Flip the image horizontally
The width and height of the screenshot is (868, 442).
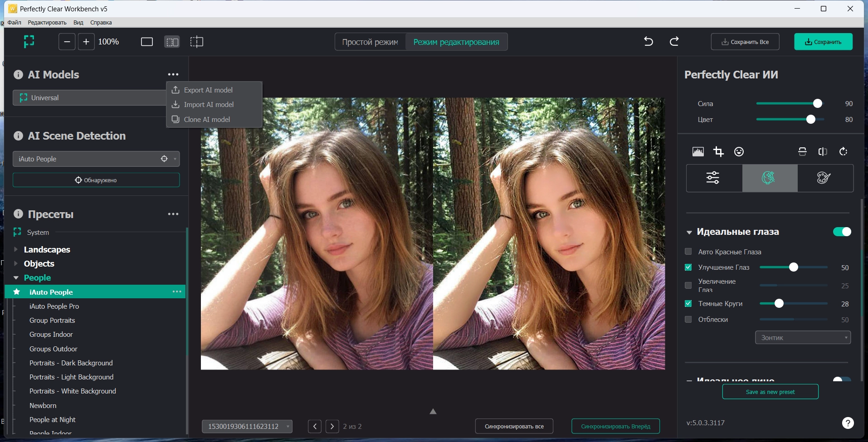click(823, 151)
